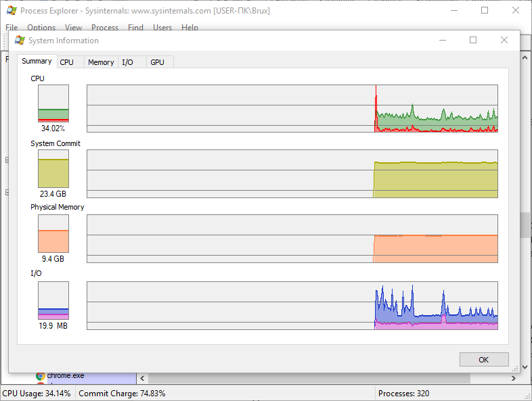
Task: Click the CPU usage mini gauge
Action: pos(53,103)
